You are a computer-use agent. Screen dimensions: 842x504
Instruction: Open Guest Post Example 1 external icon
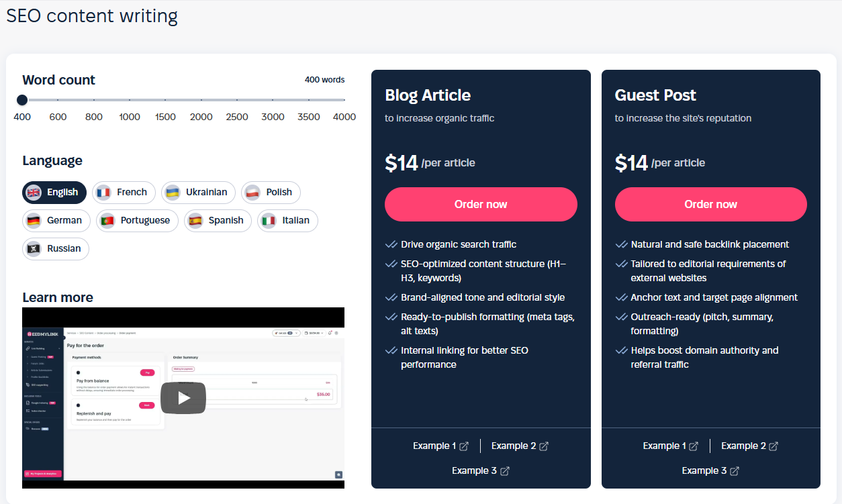point(694,446)
